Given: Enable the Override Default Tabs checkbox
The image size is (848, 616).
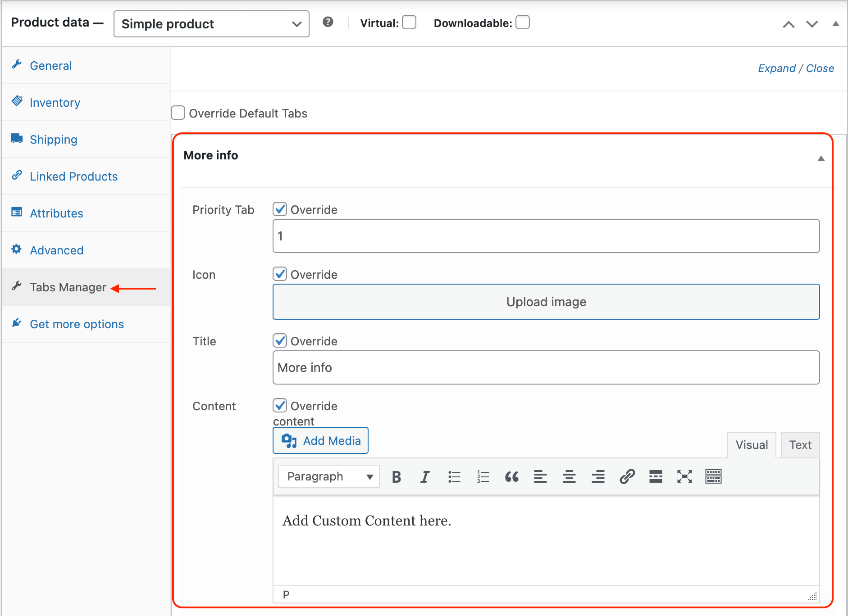Looking at the screenshot, I should click(x=178, y=113).
